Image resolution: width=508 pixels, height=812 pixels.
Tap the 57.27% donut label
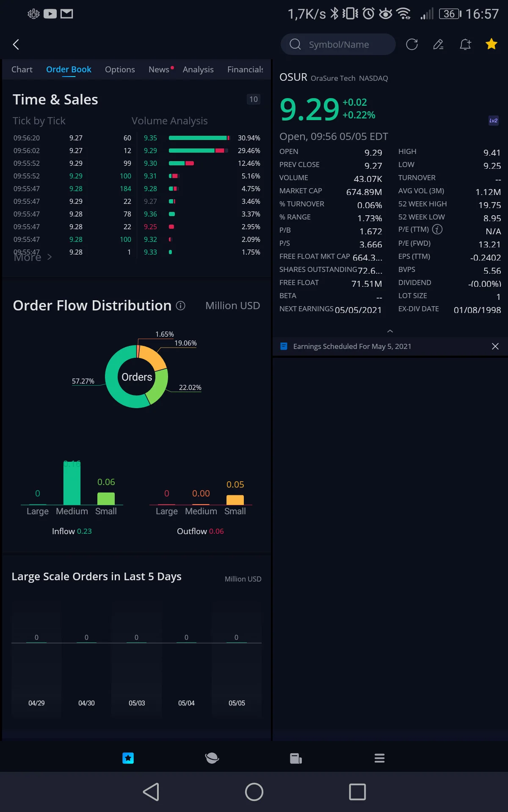pos(83,381)
